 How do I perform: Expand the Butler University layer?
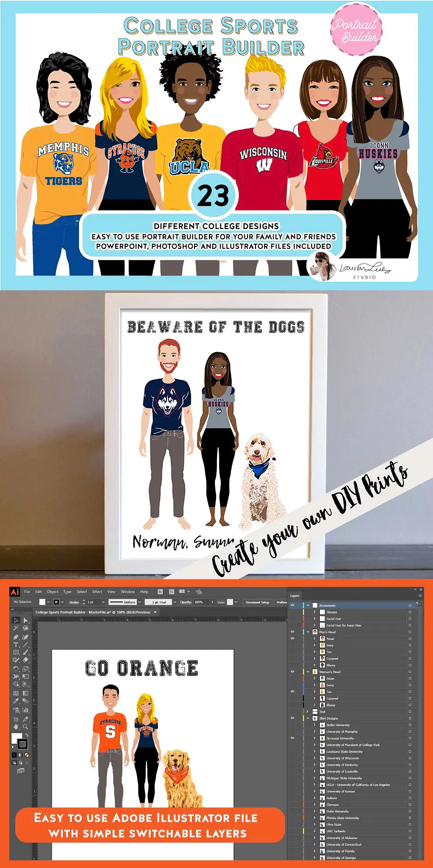[315, 725]
